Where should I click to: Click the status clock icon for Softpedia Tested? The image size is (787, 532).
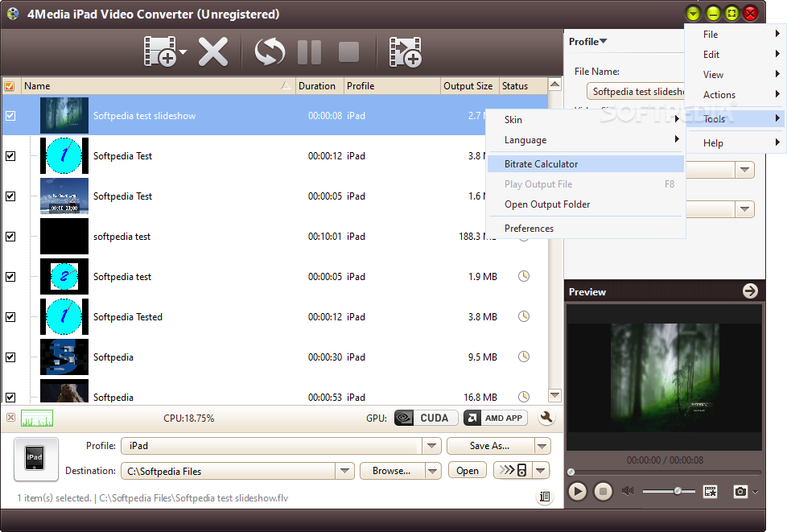coord(524,316)
